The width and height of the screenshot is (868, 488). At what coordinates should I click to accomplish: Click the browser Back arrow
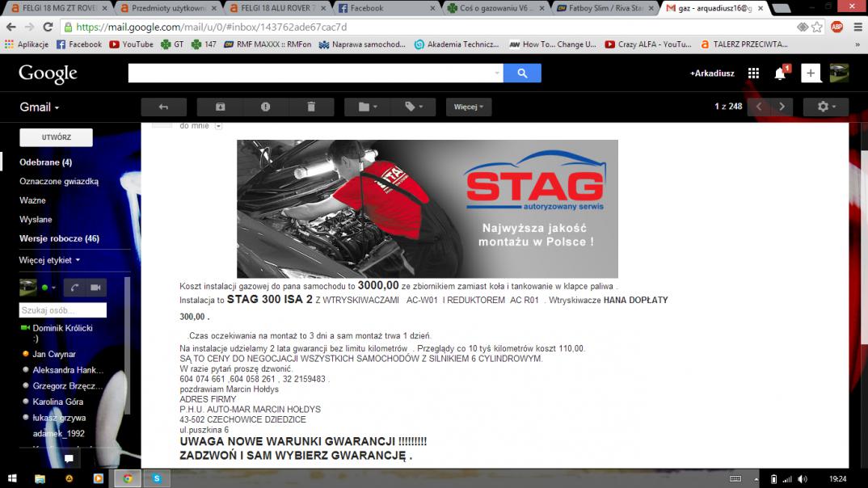click(11, 27)
